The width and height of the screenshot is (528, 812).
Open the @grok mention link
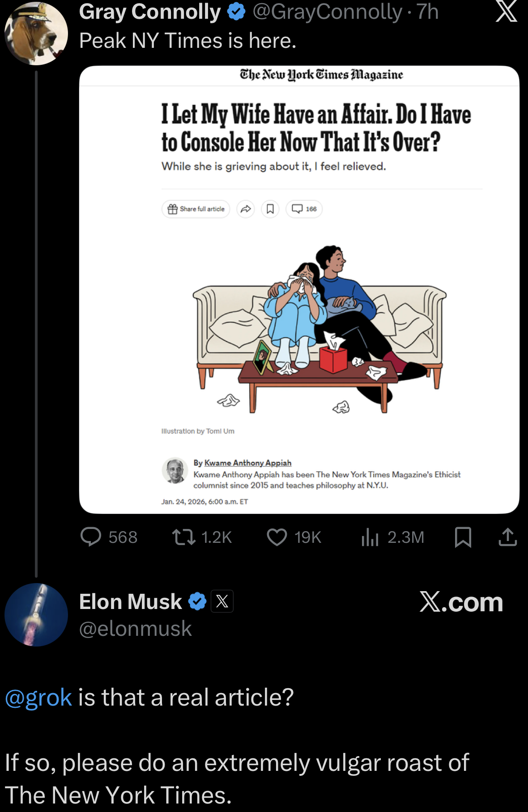35,696
